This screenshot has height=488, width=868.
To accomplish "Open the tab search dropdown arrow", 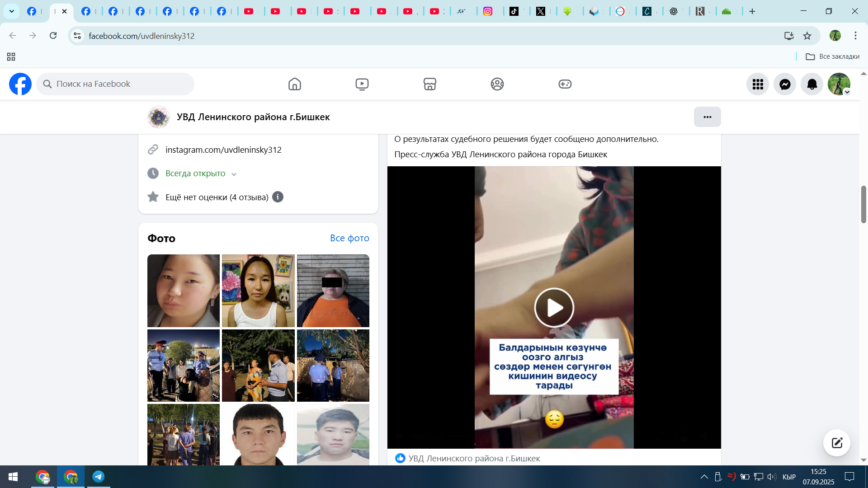I will click(x=12, y=11).
